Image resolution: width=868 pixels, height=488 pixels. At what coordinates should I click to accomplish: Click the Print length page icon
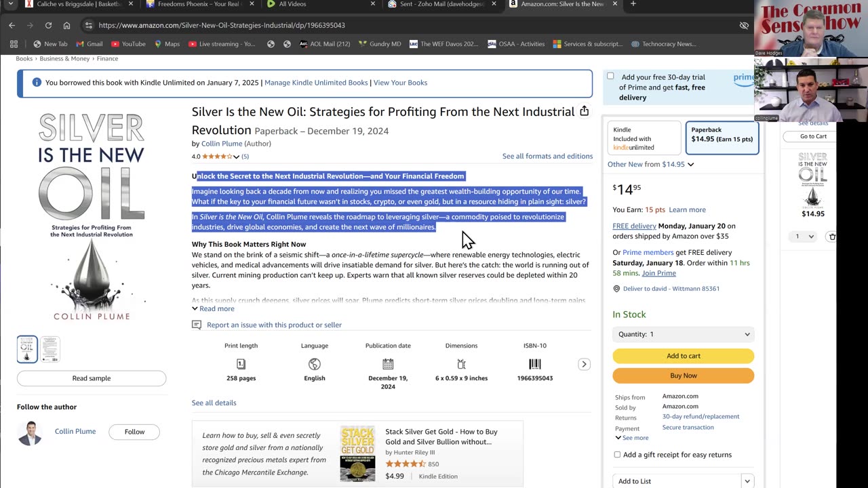coord(241,364)
